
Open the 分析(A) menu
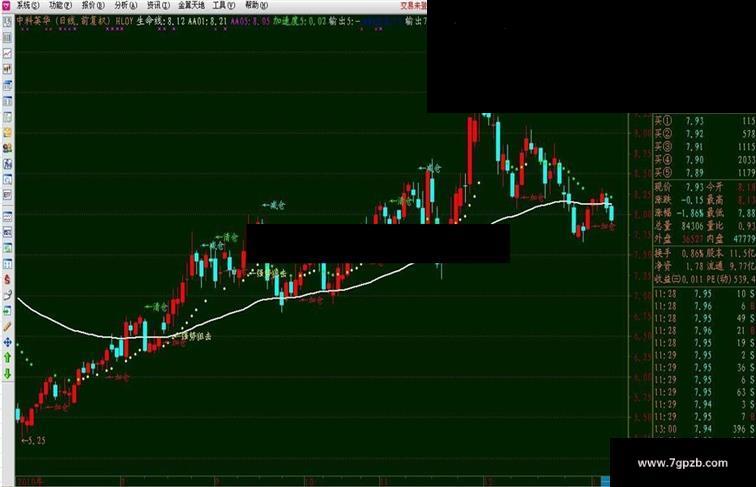point(125,5)
